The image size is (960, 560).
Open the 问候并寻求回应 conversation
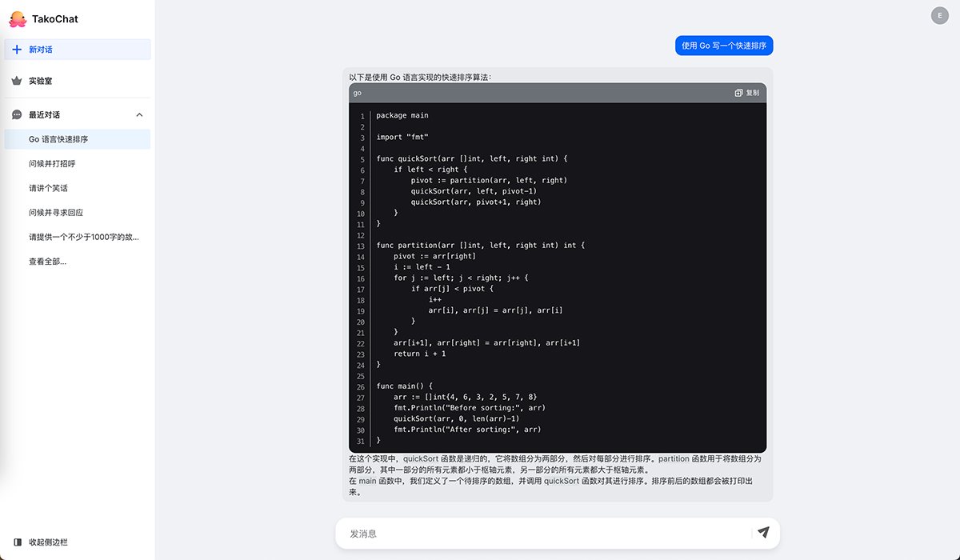[x=56, y=213]
